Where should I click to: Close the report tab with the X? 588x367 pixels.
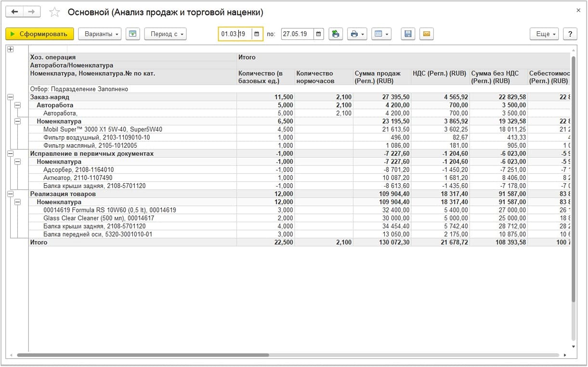click(578, 10)
